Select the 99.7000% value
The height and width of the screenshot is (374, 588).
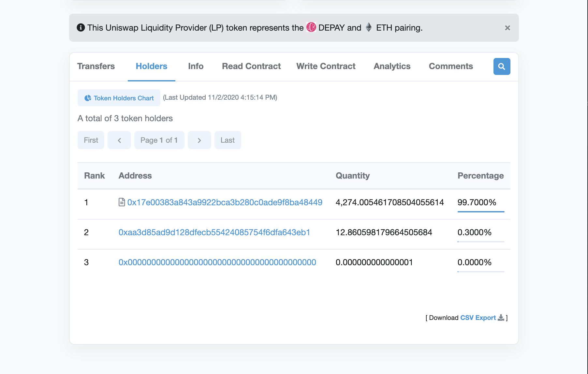pos(477,202)
